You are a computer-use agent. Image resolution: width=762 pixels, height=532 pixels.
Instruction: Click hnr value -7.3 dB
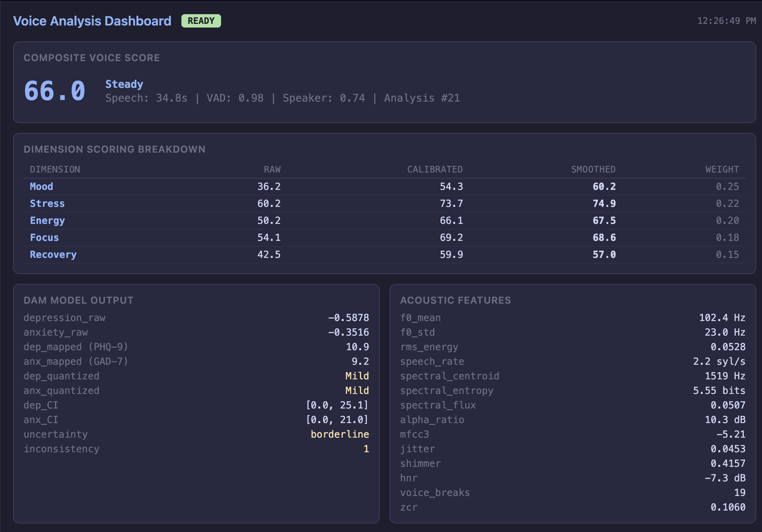point(725,478)
